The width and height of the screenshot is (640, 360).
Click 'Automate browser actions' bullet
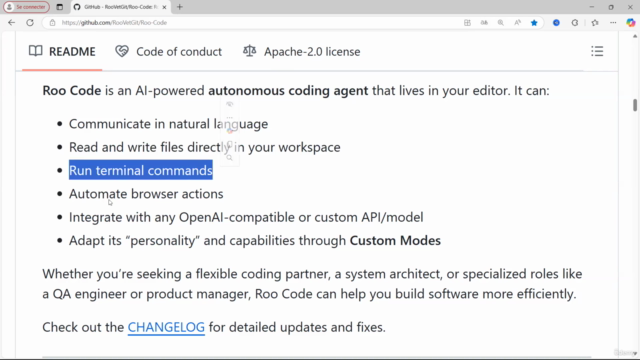tap(146, 194)
